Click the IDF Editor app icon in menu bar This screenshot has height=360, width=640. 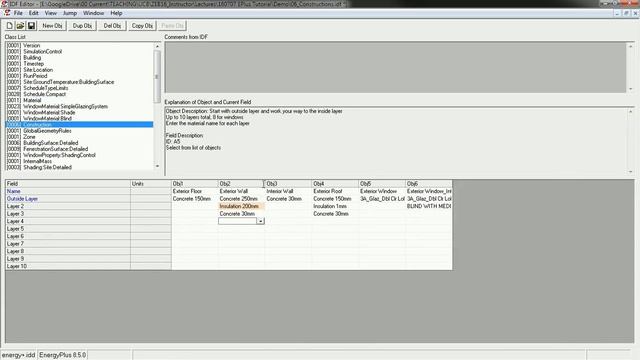coord(7,13)
